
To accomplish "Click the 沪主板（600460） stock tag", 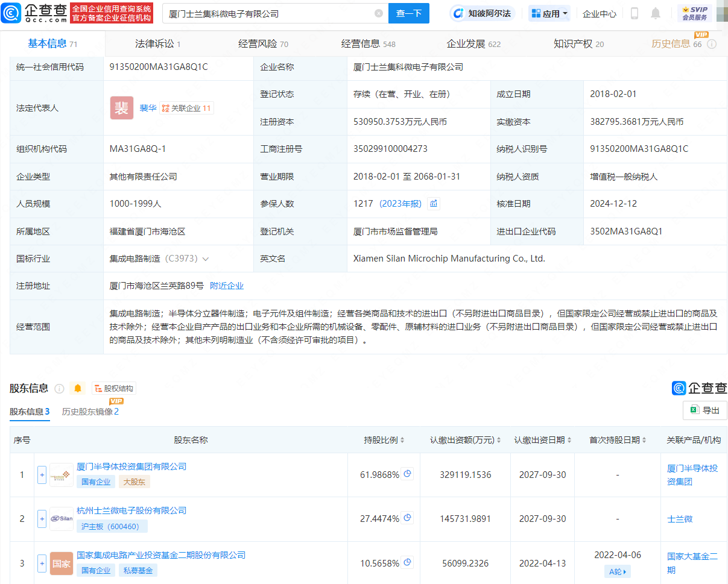I will [112, 526].
